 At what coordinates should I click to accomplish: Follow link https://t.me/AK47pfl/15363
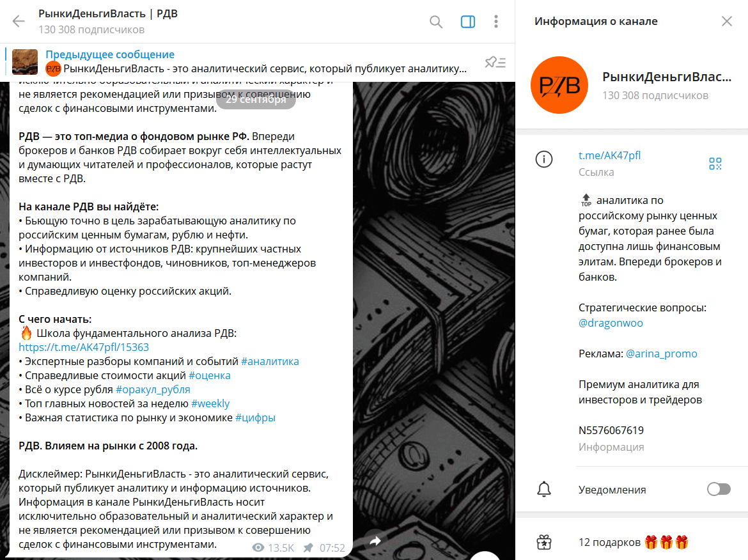(84, 347)
